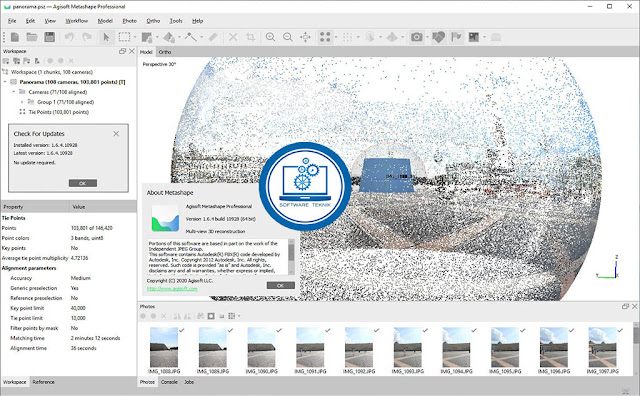The image size is (640, 396).
Task: Switch to the Ortho view tab
Action: click(x=165, y=52)
